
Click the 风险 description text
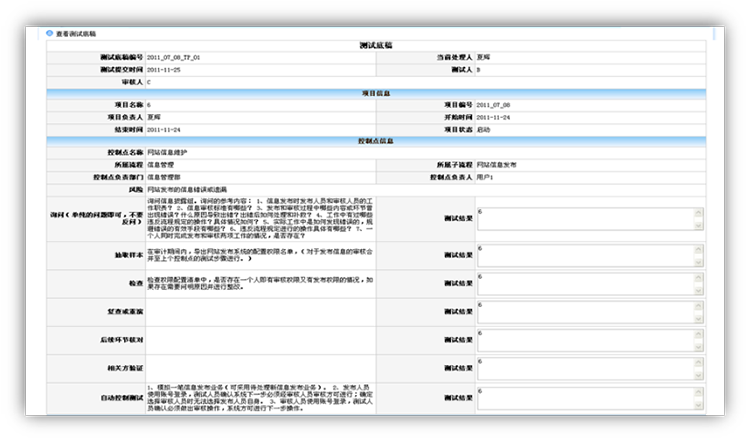point(187,190)
